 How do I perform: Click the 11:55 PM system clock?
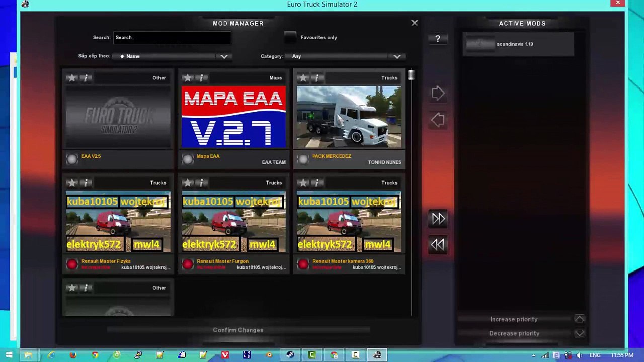[x=622, y=355]
